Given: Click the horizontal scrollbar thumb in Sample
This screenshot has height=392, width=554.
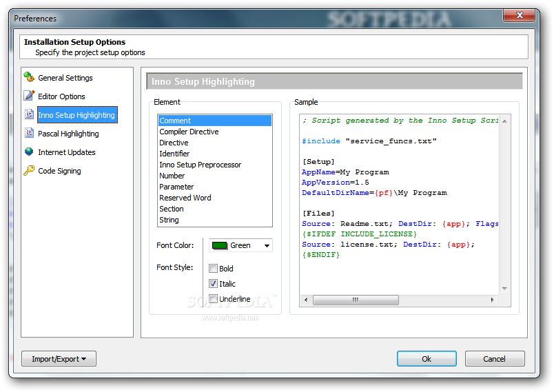Looking at the screenshot, I should (x=356, y=300).
